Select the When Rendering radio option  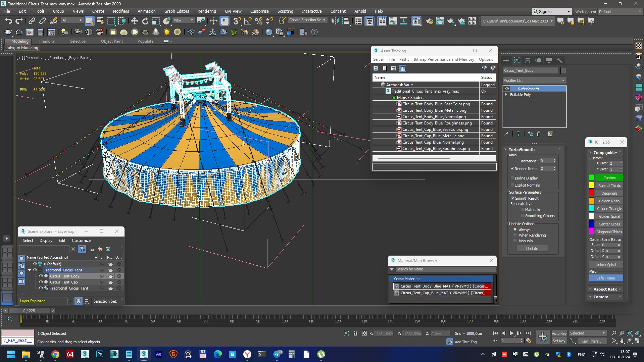[515, 235]
